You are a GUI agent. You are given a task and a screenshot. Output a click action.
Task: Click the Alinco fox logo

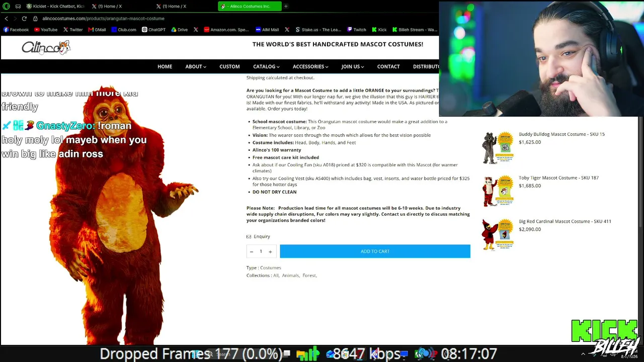pos(46,47)
